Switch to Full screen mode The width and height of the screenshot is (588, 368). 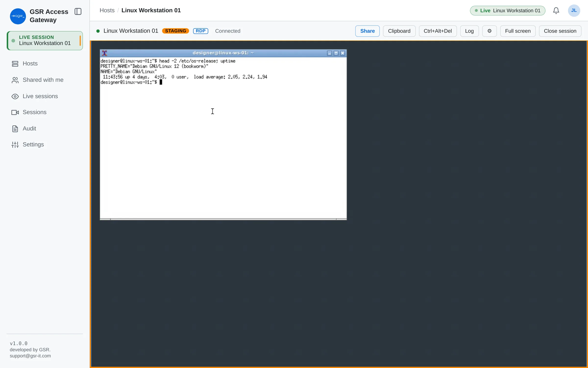pos(518,31)
